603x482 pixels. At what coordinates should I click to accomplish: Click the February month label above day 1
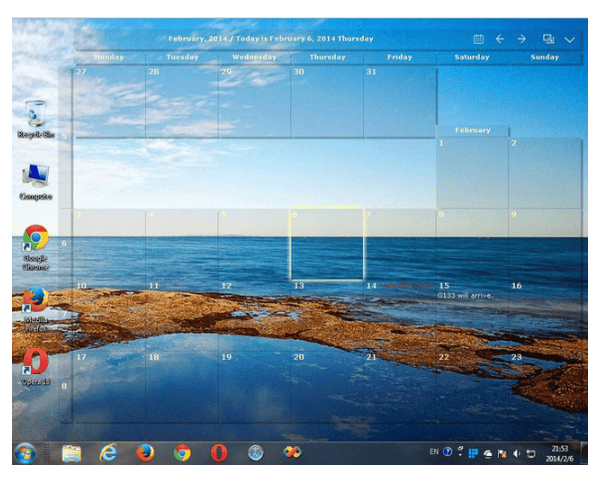pos(473,130)
